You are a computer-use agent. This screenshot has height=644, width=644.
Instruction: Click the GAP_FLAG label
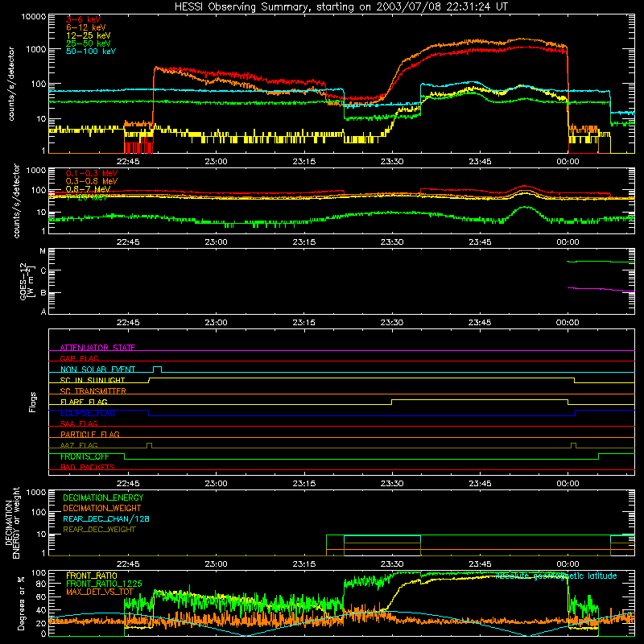(x=79, y=358)
